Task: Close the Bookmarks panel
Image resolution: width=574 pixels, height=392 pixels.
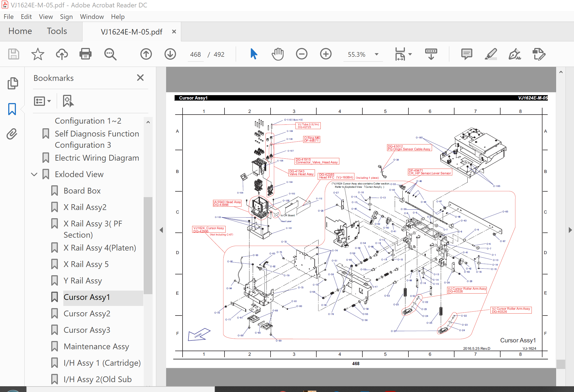Action: point(140,78)
